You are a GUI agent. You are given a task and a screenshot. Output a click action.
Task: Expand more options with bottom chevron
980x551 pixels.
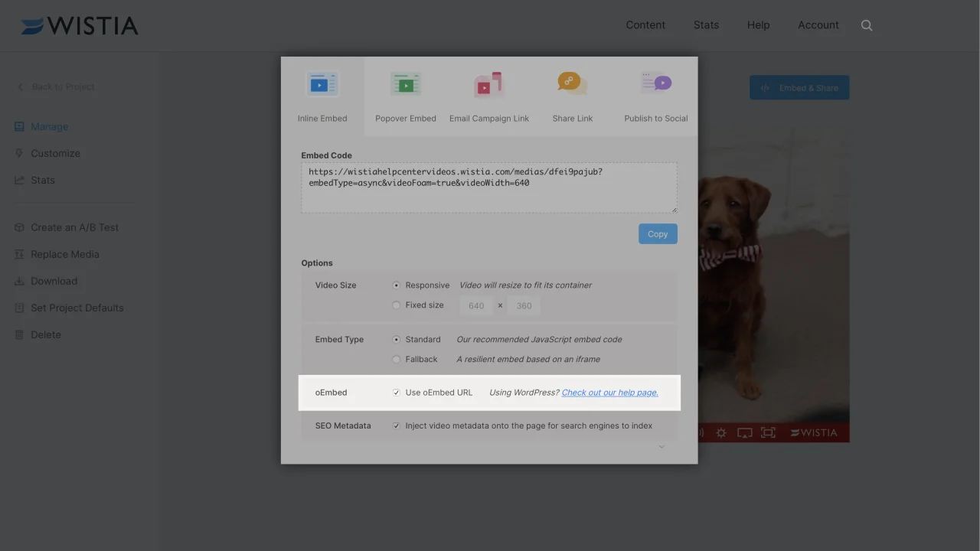tap(661, 447)
